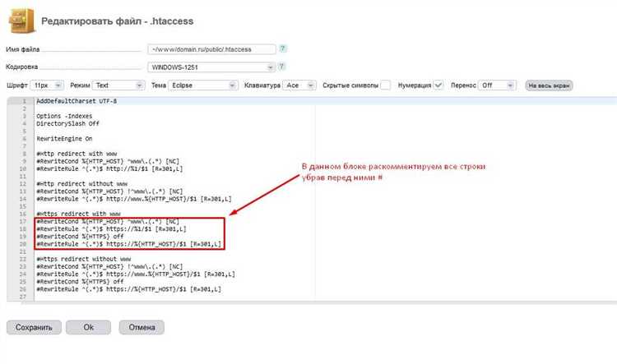Click the DirectorySlash Off line
Viewport: 617px width, 364px height.
67,123
